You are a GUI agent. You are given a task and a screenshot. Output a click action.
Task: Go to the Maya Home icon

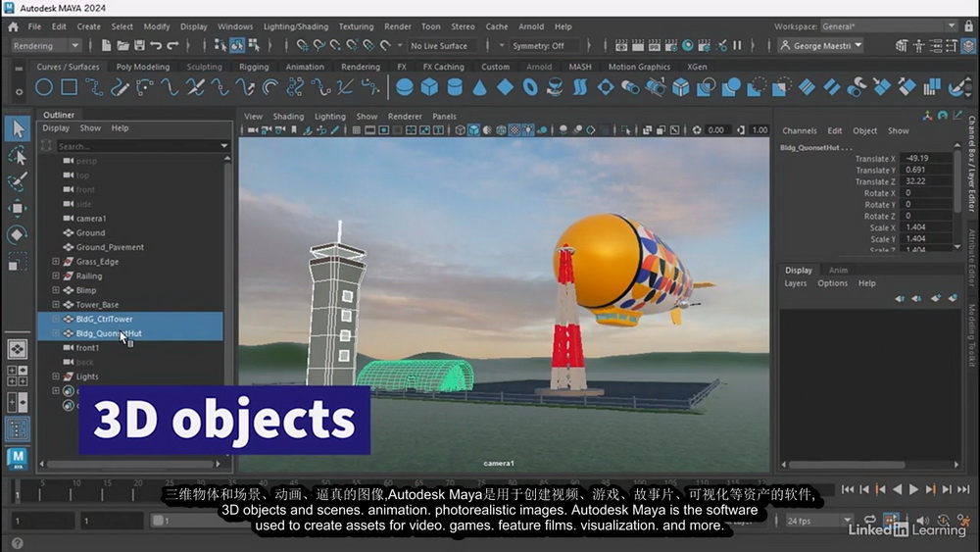(x=13, y=26)
